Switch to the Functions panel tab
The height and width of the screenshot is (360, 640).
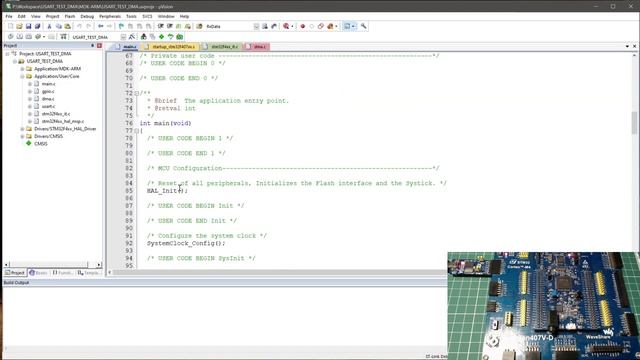point(62,273)
